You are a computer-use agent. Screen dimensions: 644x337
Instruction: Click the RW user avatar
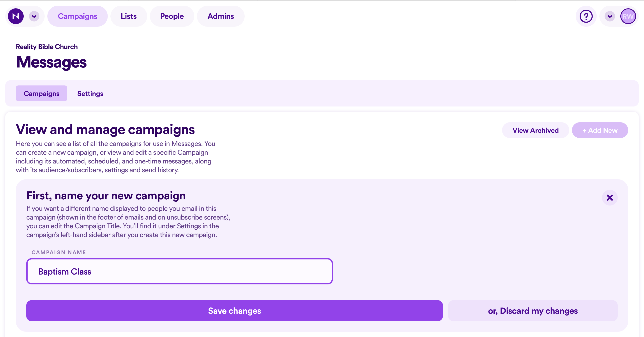click(628, 16)
